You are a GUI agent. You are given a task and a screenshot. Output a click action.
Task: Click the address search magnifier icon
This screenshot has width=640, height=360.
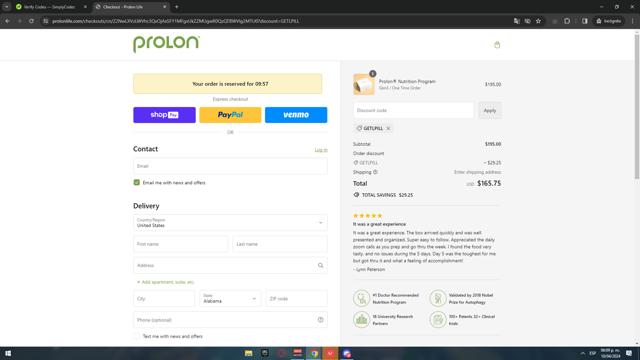pos(320,265)
